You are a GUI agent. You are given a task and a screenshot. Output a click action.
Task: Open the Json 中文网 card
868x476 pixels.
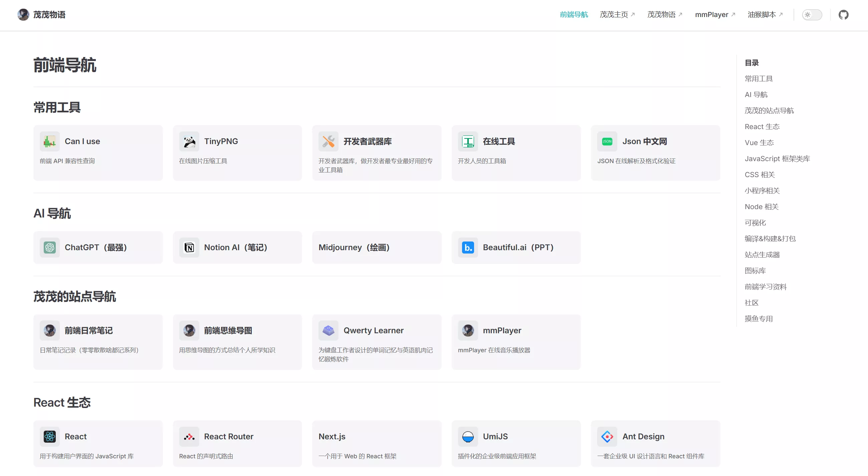[x=655, y=152]
